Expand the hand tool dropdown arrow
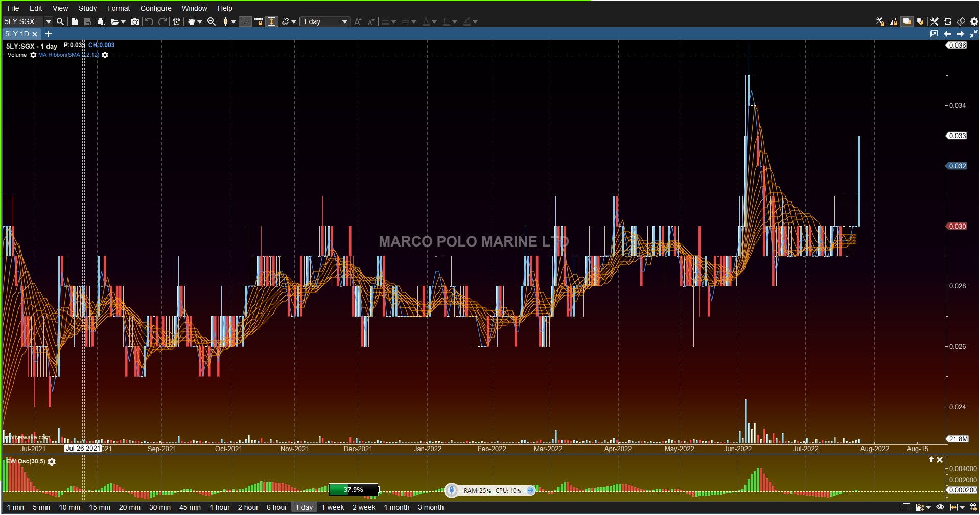This screenshot has width=980, height=515. (200, 22)
